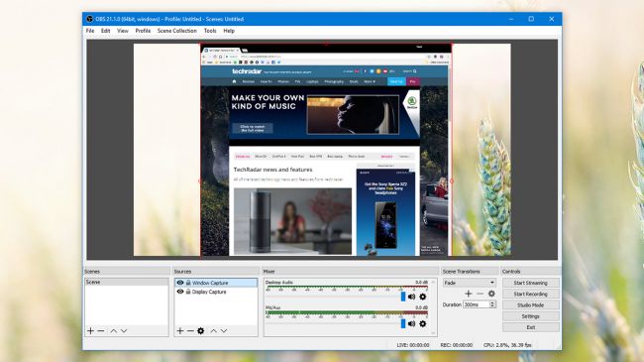This screenshot has height=362, width=644.
Task: Maximize the OBS window
Action: point(531,19)
